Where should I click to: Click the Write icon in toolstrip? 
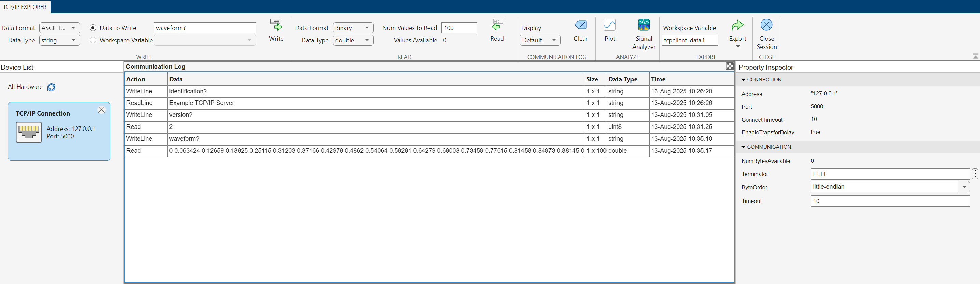point(276,26)
